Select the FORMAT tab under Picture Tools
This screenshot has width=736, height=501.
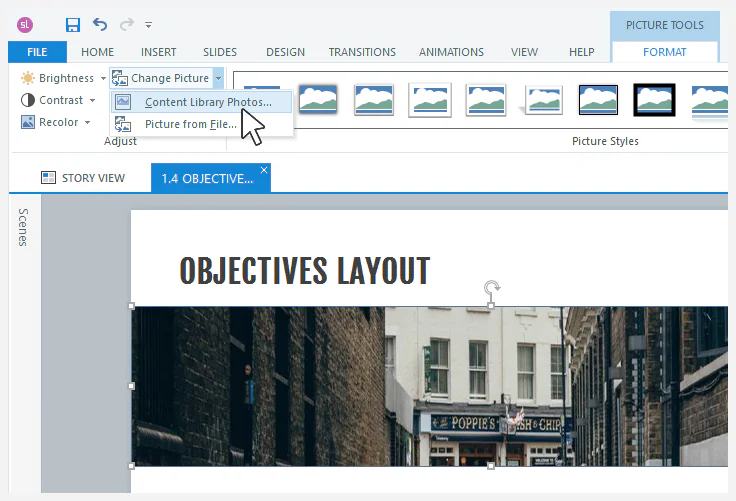(x=664, y=52)
